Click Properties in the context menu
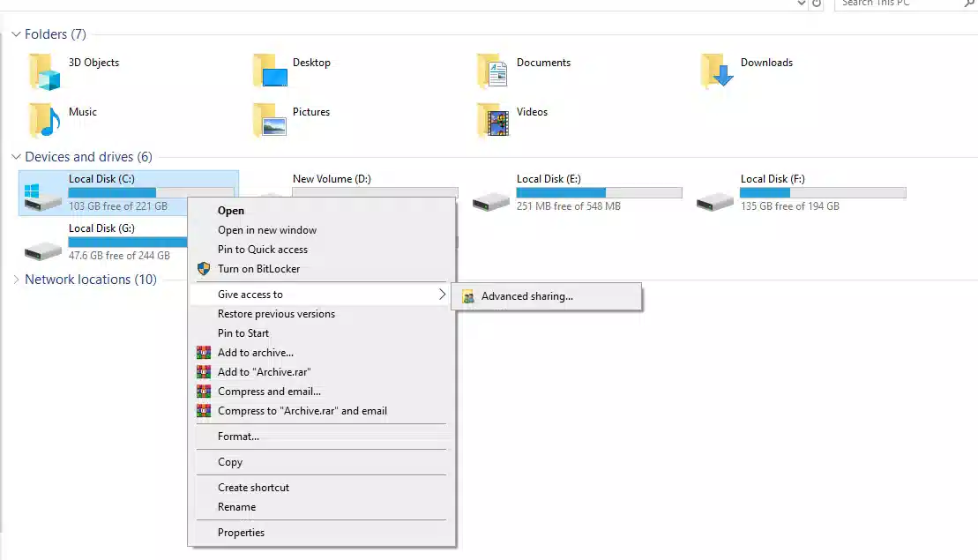This screenshot has height=560, width=978. coord(241,533)
